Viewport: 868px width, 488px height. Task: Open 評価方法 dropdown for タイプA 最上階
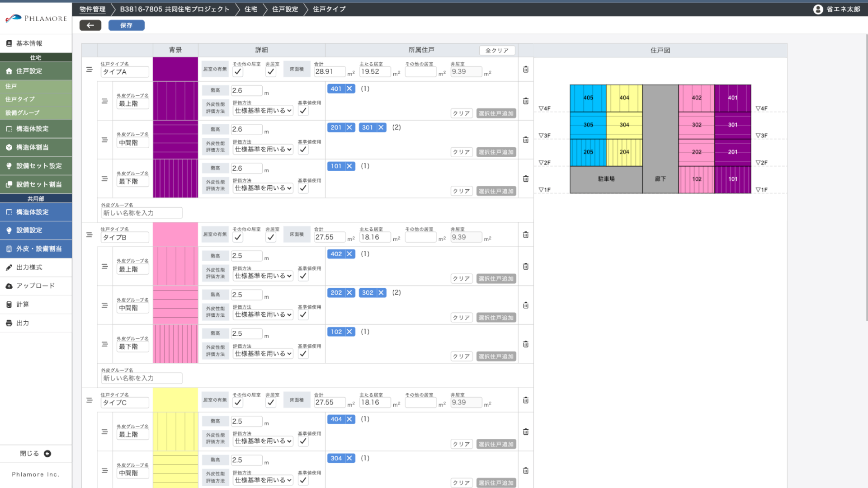coord(263,111)
